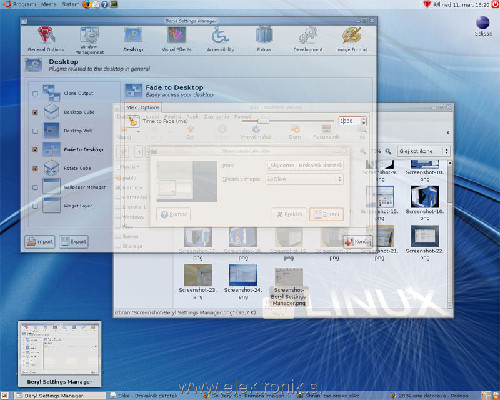Open the Misc. Options tab

[143, 107]
